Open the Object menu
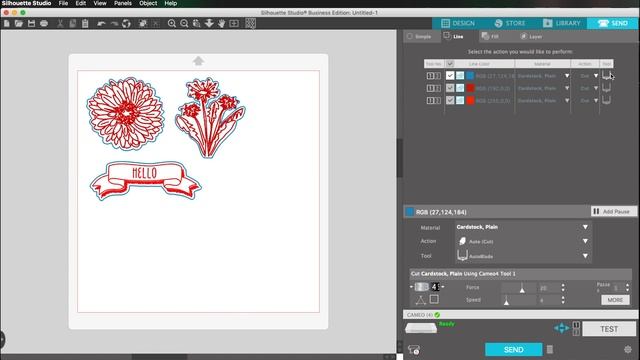Screen dimensions: 640x360 (148, 3)
